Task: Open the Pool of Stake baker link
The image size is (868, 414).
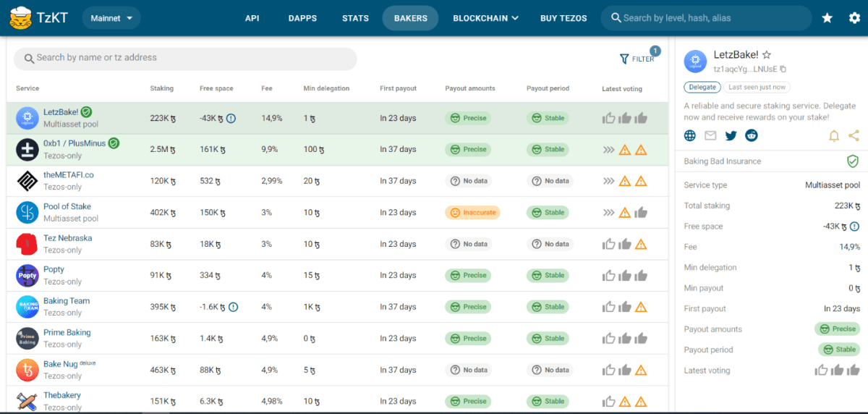Action: point(67,206)
